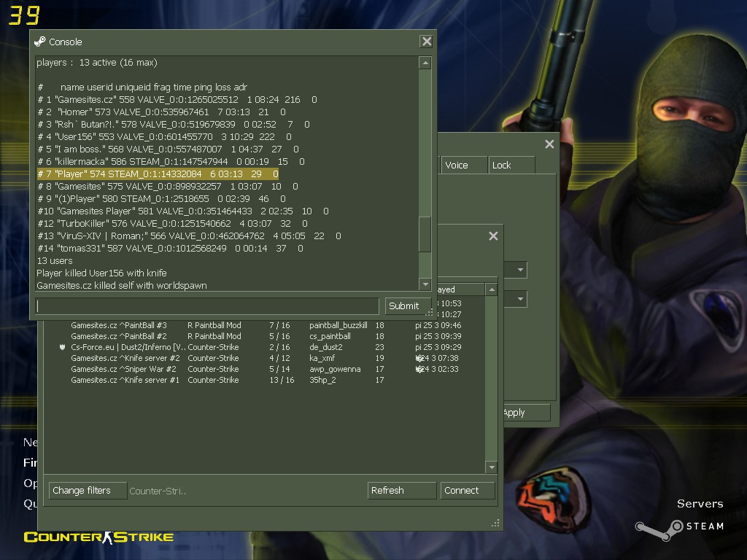Click the paintball_buzzkill map name
The height and width of the screenshot is (560, 747).
point(338,325)
